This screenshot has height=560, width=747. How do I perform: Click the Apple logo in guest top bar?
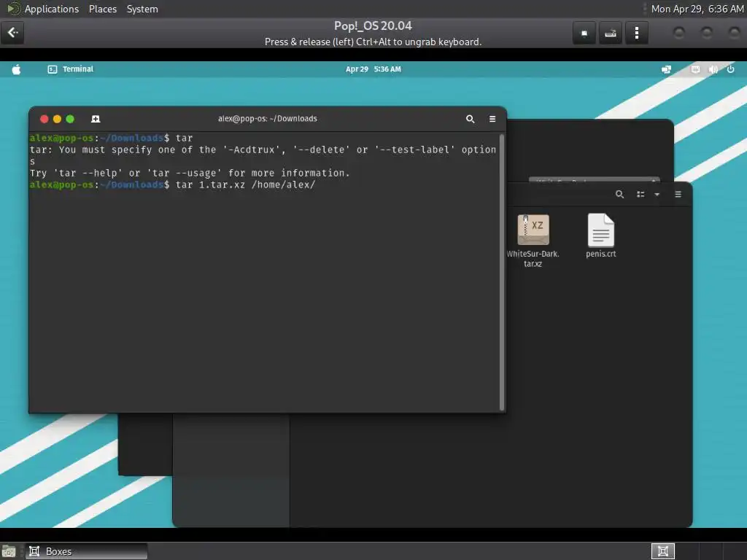[x=16, y=69]
